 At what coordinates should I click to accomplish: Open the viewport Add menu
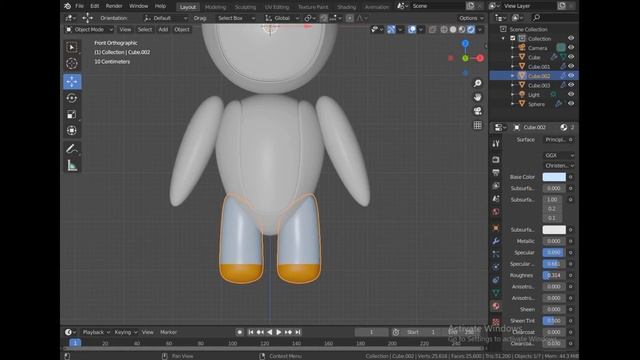click(163, 29)
